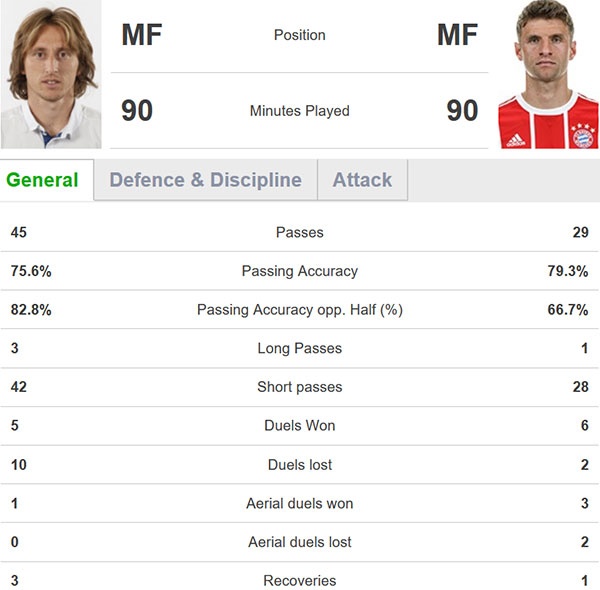Image resolution: width=600 pixels, height=590 pixels.
Task: Click the Position header label
Action: point(300,35)
